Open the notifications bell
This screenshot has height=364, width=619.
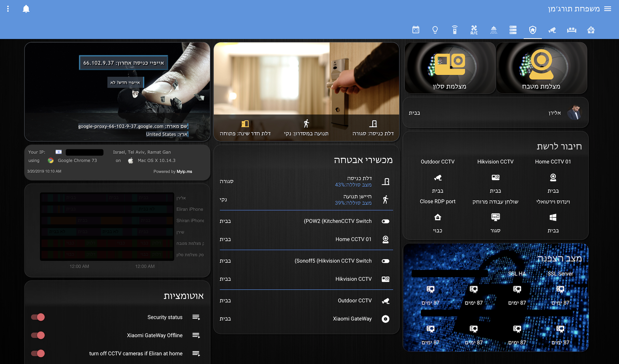pyautogui.click(x=26, y=9)
